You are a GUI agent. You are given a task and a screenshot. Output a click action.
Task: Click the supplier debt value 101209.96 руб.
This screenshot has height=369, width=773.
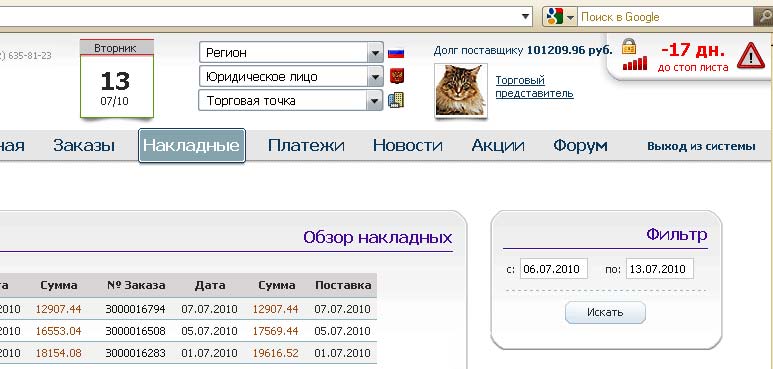[x=570, y=50]
